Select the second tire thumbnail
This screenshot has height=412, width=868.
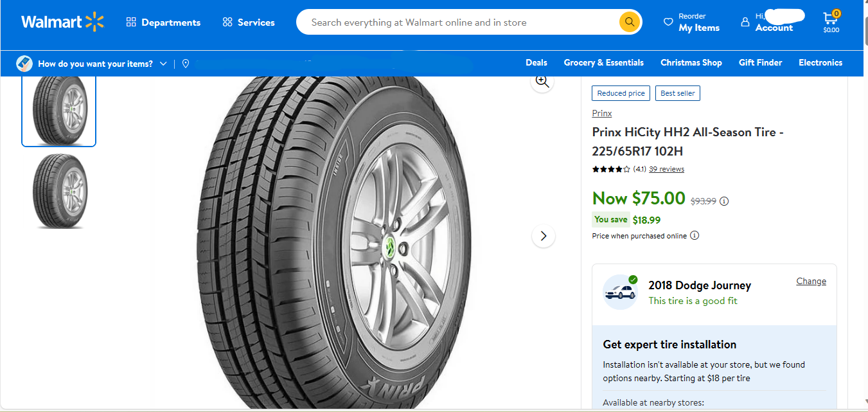pyautogui.click(x=58, y=192)
